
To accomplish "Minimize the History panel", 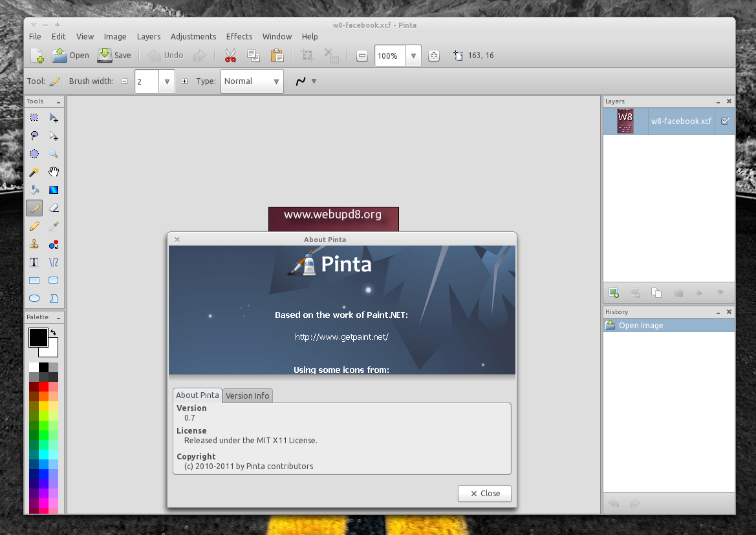I will click(718, 312).
